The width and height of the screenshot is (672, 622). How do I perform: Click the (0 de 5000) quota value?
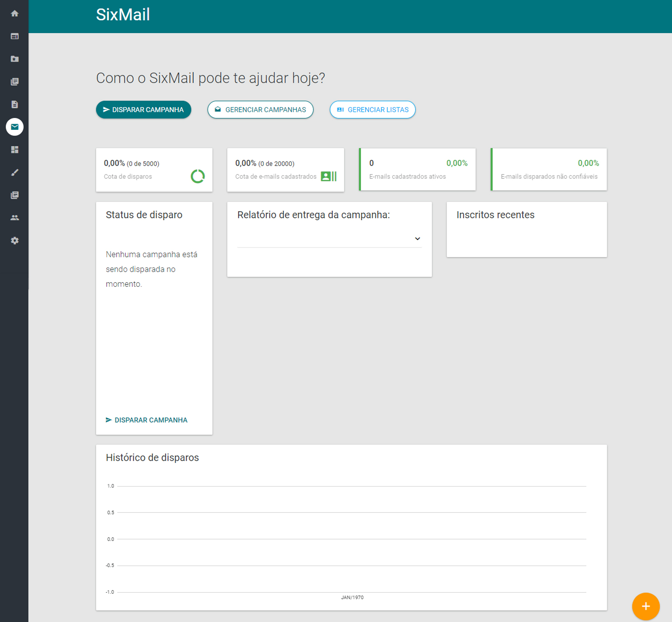tap(143, 164)
